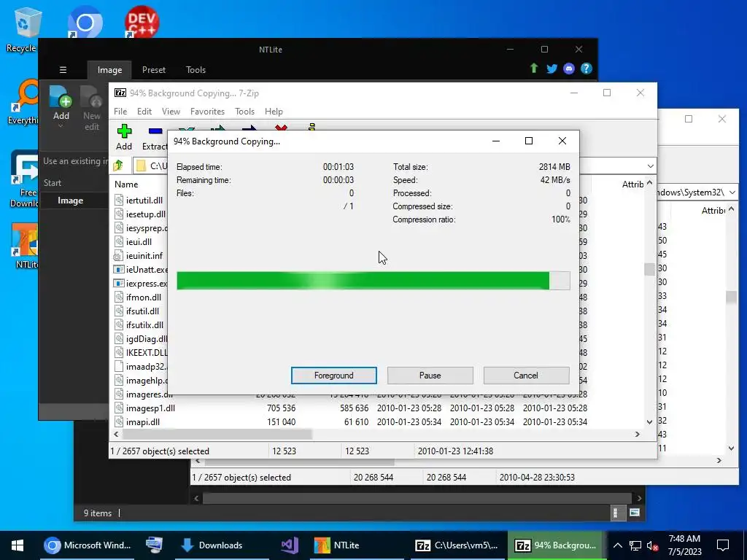The image size is (747, 560).
Task: Switch to the C:\Users\vm5 7-Zip taskbar window
Action: tap(457, 545)
